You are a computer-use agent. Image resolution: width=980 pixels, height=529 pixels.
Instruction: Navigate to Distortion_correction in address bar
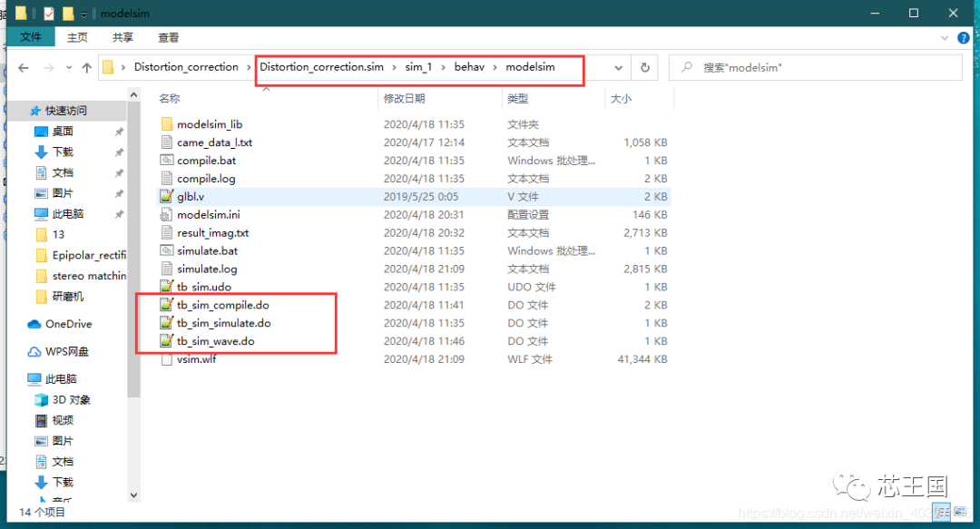click(186, 67)
